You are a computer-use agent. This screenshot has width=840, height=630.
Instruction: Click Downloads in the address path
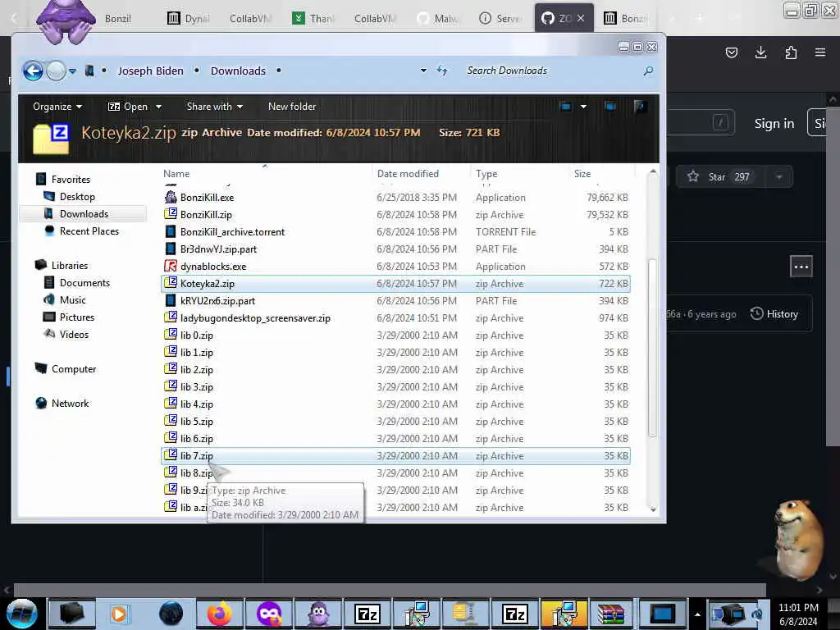238,71
